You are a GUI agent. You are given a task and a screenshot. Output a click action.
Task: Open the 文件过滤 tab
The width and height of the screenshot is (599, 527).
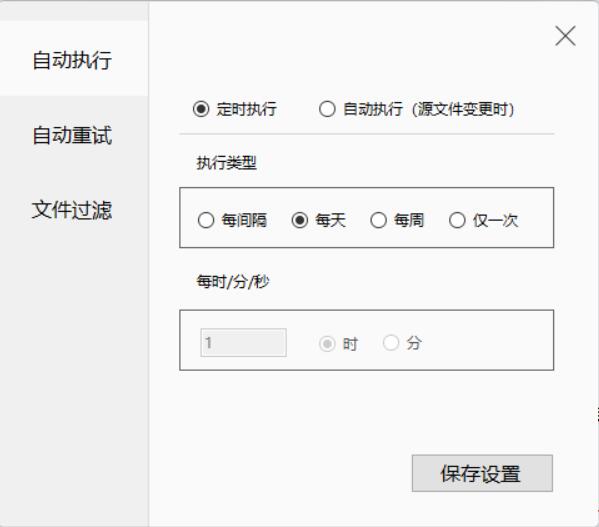pos(72,210)
